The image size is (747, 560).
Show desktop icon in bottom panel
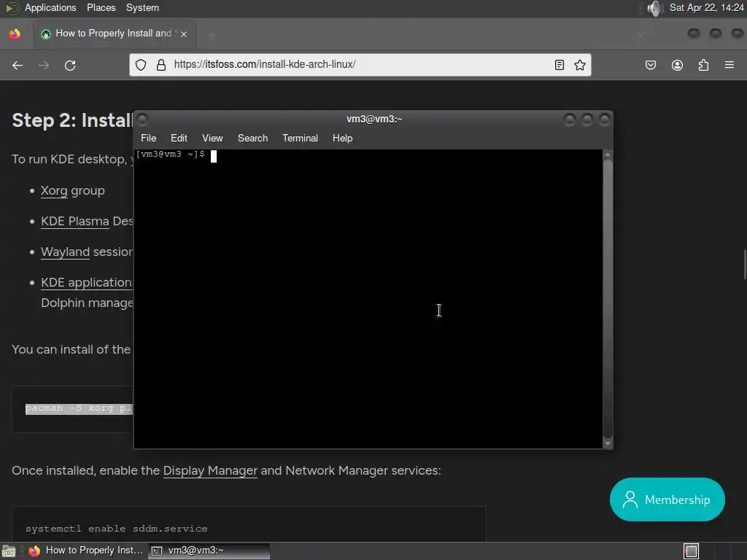click(9, 551)
